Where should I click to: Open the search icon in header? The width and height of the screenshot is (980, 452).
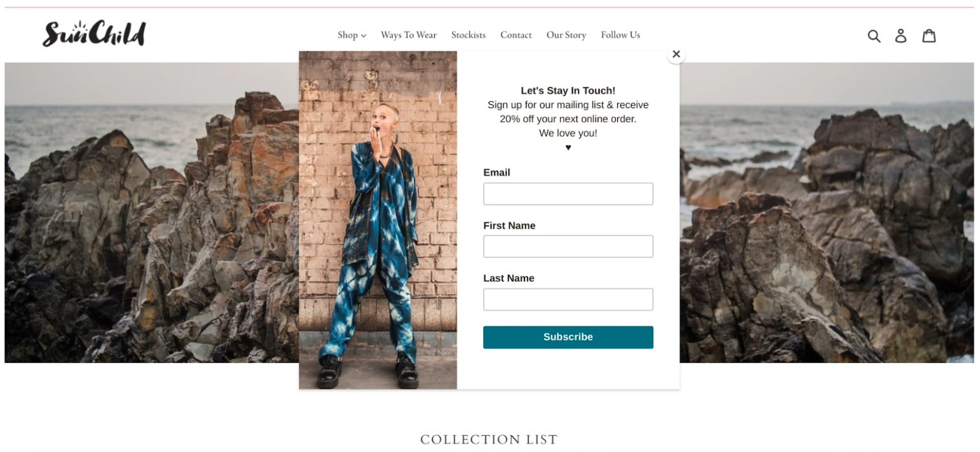point(873,36)
